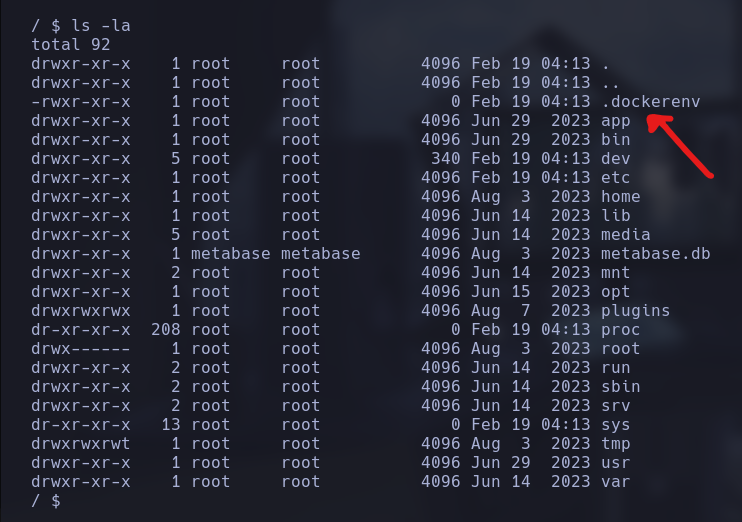Select the plugins directory name
Screen dimensions: 742x522
(x=636, y=311)
